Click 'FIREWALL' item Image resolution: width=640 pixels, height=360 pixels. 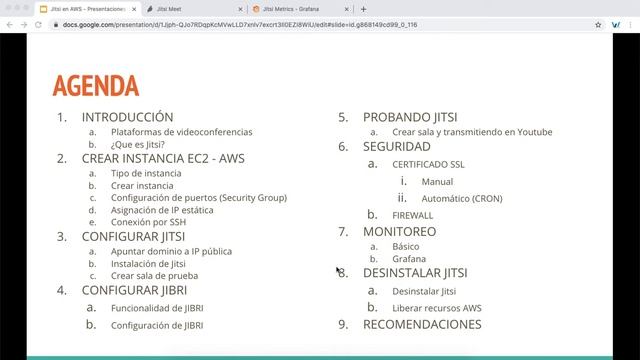pos(413,216)
